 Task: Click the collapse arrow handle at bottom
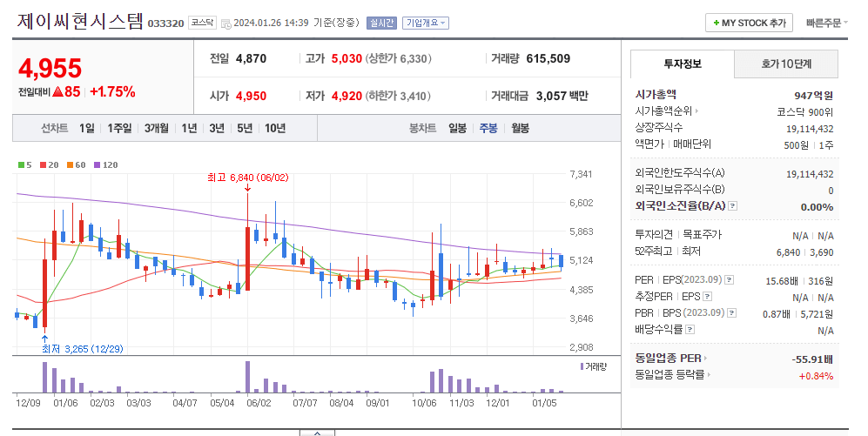317,433
